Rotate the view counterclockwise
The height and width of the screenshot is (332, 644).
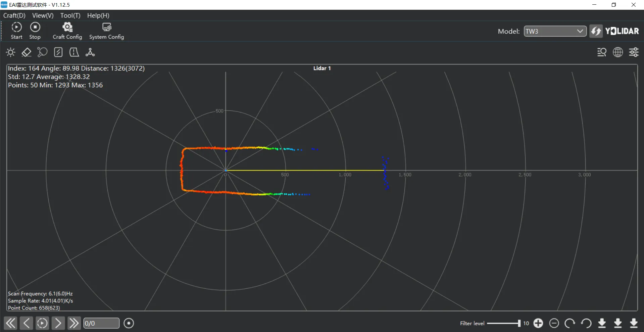(x=586, y=323)
